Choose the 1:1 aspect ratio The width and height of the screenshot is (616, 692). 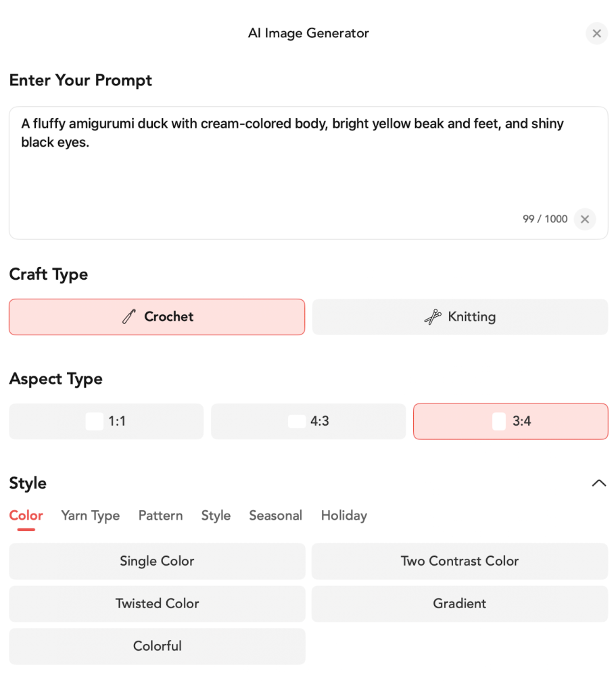tap(106, 422)
